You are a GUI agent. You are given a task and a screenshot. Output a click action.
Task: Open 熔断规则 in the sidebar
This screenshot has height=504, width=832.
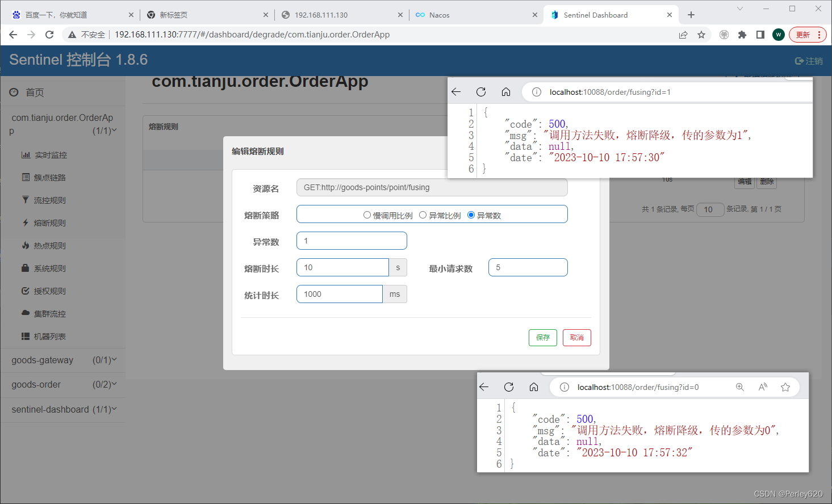click(x=44, y=223)
